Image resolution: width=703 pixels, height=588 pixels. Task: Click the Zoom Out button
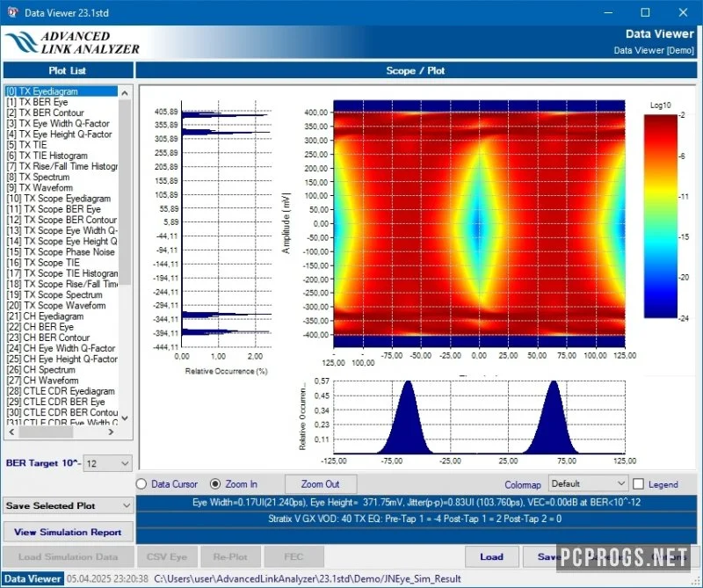point(321,484)
